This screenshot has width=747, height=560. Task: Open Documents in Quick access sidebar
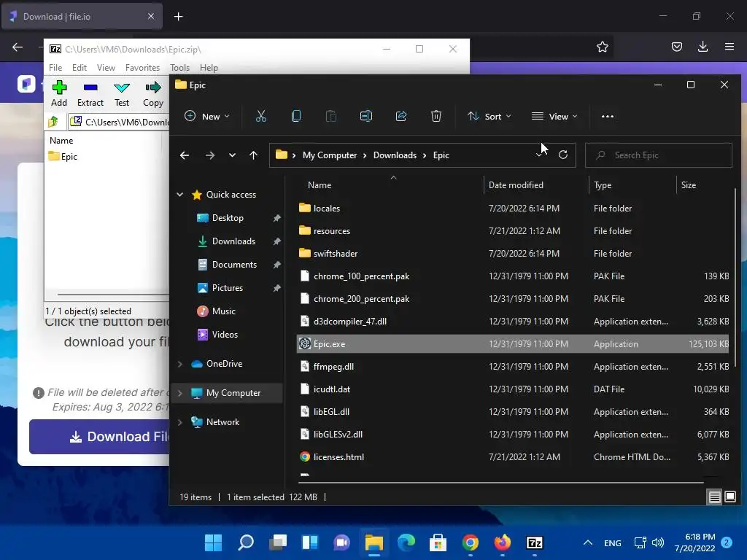(x=234, y=264)
